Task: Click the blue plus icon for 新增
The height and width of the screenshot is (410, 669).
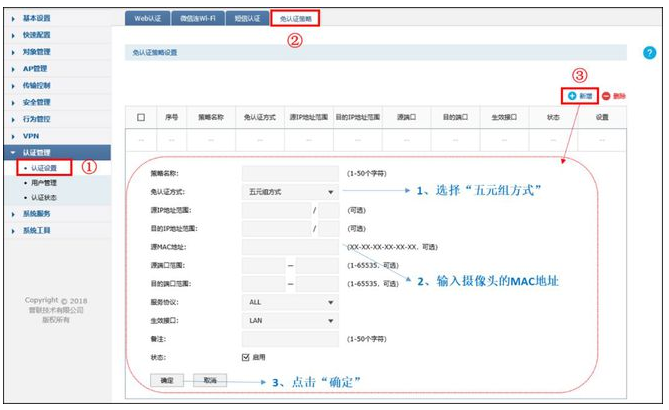Action: click(x=572, y=96)
